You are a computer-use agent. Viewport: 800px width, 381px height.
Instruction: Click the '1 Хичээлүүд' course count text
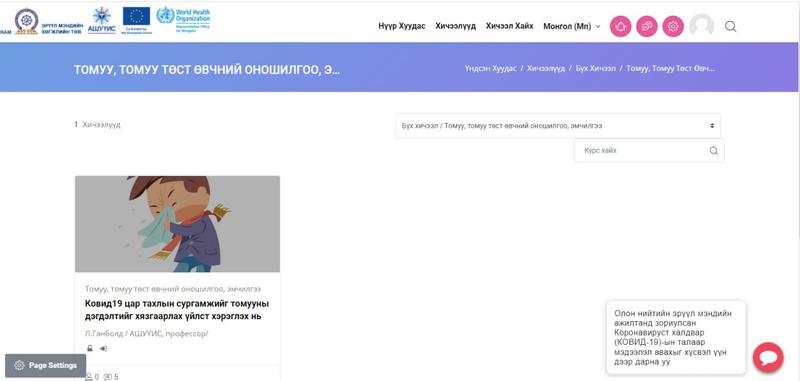(97, 124)
